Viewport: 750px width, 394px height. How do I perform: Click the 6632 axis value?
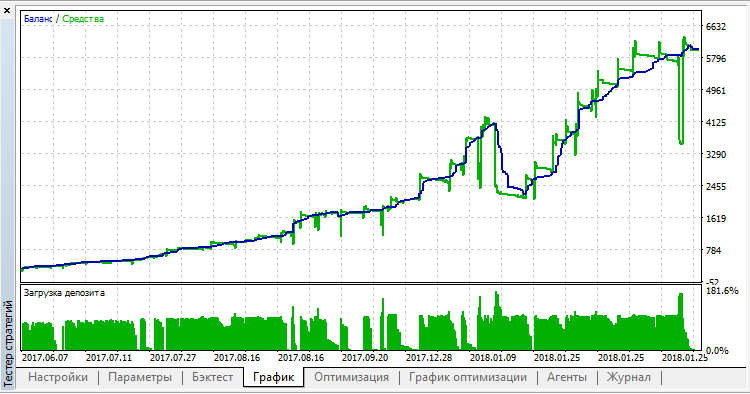[716, 27]
